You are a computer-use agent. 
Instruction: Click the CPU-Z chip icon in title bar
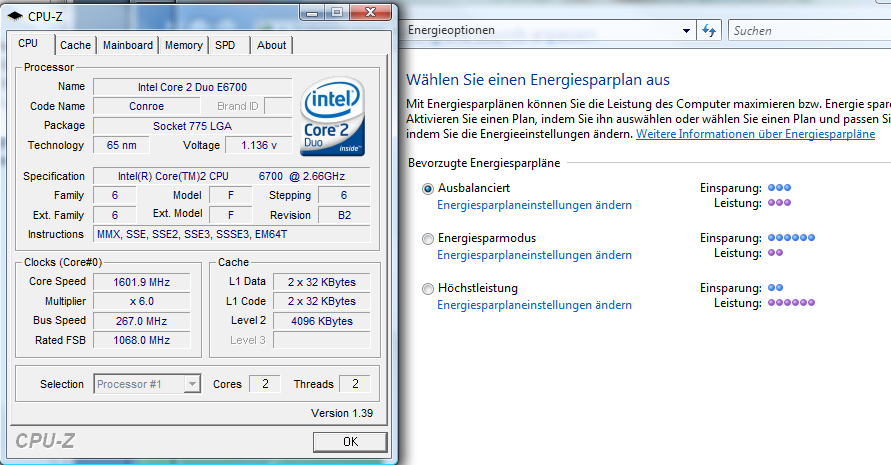pyautogui.click(x=15, y=16)
